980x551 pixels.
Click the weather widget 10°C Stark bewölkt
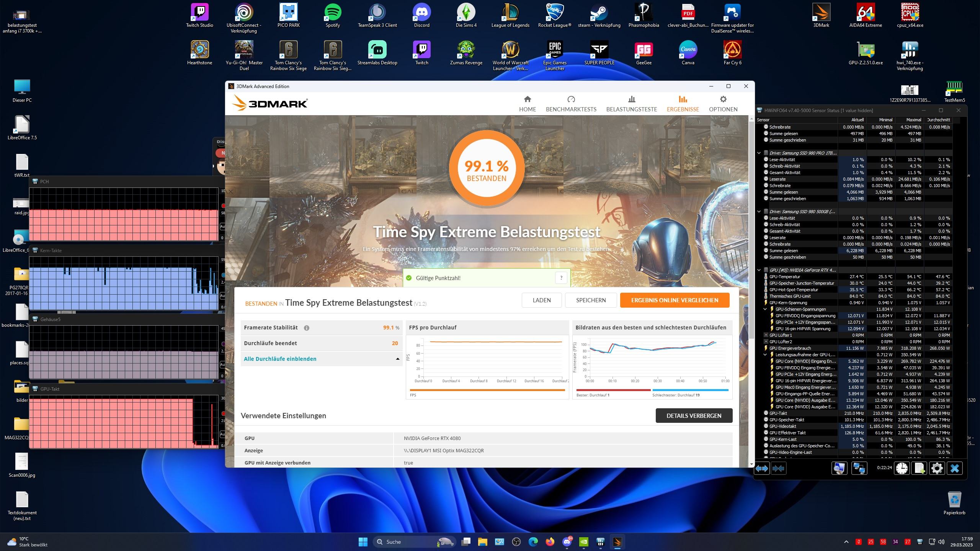(28, 542)
